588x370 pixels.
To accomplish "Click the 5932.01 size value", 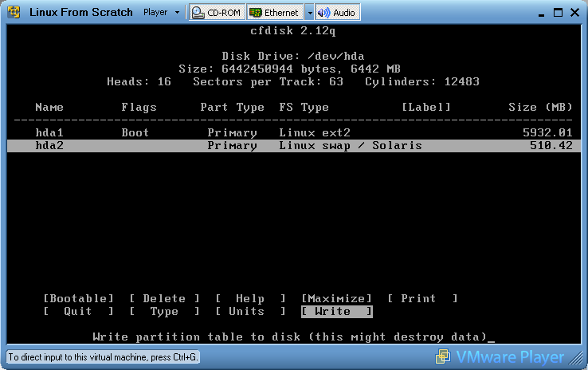I will pyautogui.click(x=547, y=133).
